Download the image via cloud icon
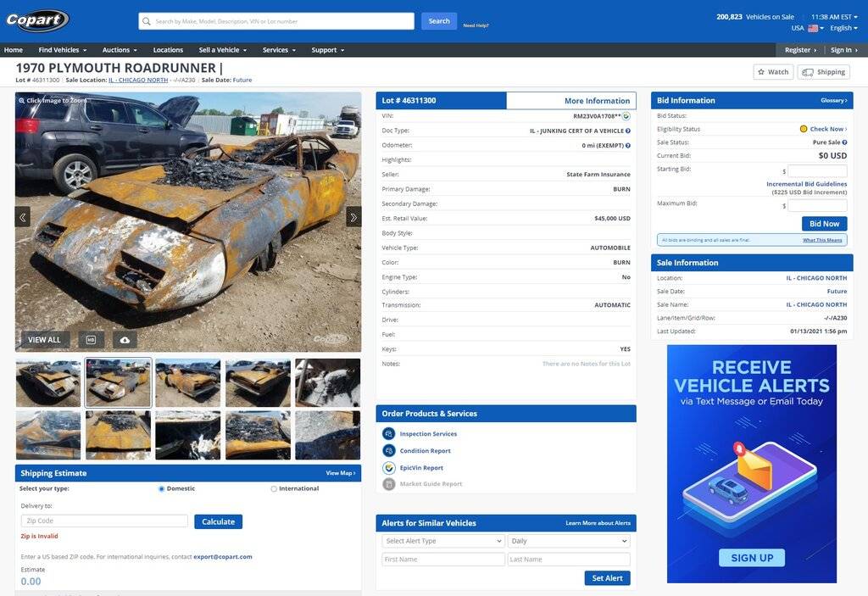This screenshot has width=868, height=596. coord(125,340)
